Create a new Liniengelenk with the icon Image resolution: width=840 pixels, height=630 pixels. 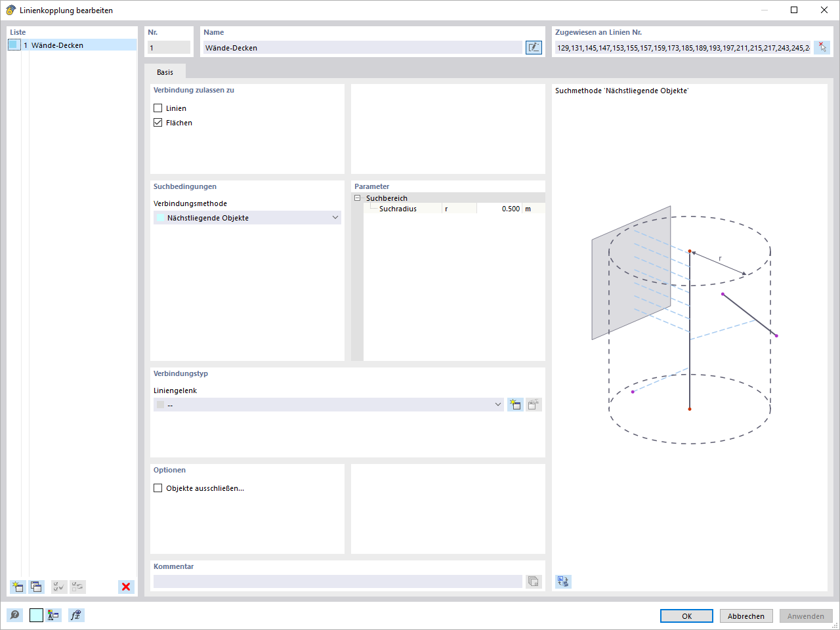515,404
